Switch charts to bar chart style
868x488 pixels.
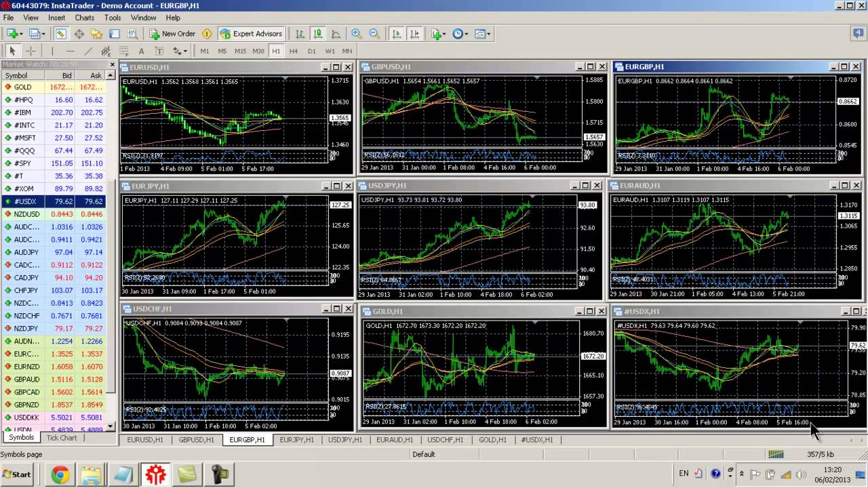coord(300,33)
